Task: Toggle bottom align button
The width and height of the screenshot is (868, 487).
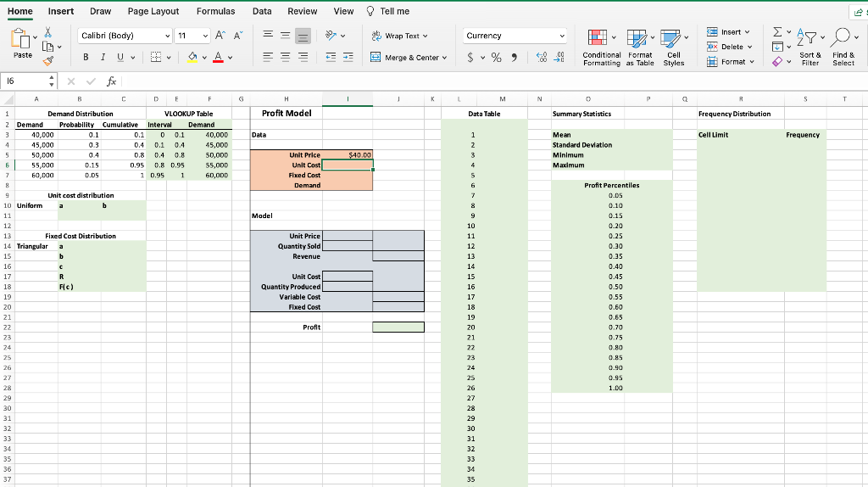Action: (x=303, y=36)
